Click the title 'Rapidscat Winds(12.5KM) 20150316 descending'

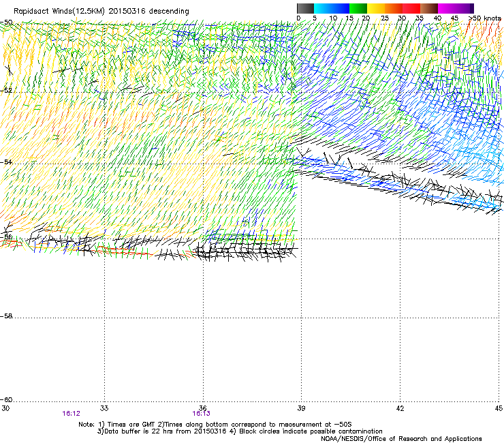coord(101,12)
